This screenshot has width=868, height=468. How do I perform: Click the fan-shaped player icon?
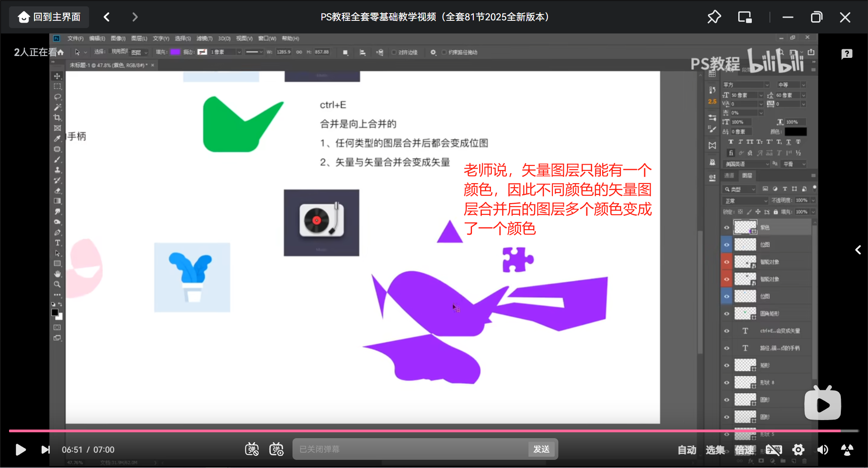847,449
